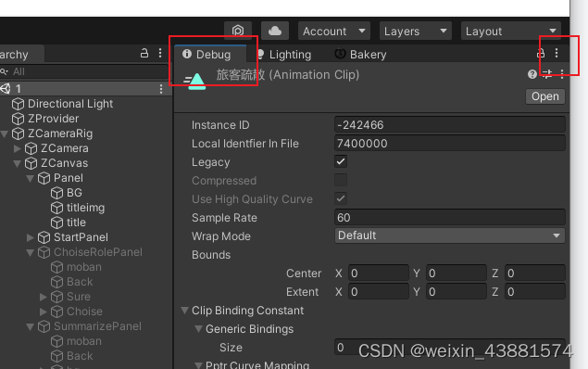Open the Inspector tab options menu

557,53
